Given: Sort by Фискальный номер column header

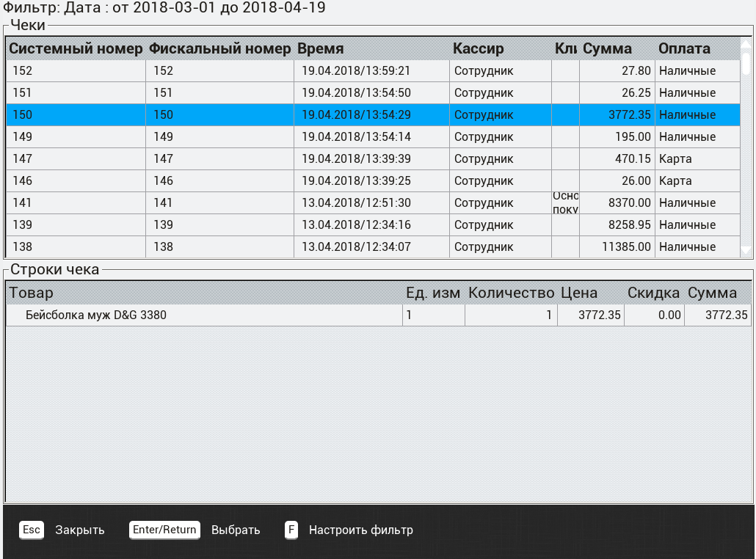Looking at the screenshot, I should pyautogui.click(x=220, y=48).
